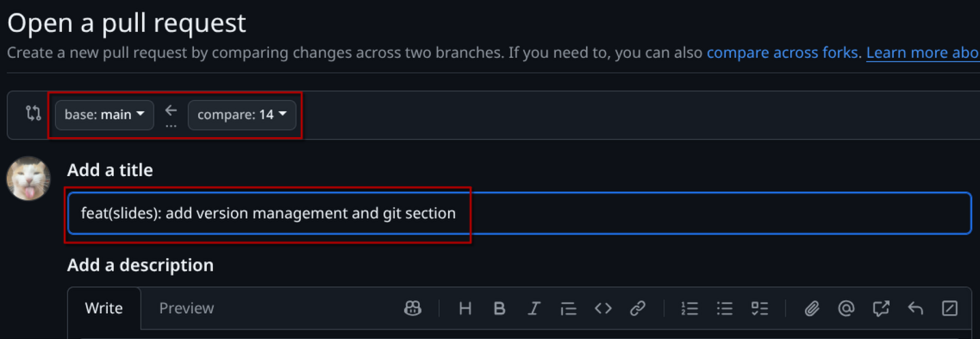Open the compare across forks link
Image resolution: width=980 pixels, height=339 pixels.
783,53
